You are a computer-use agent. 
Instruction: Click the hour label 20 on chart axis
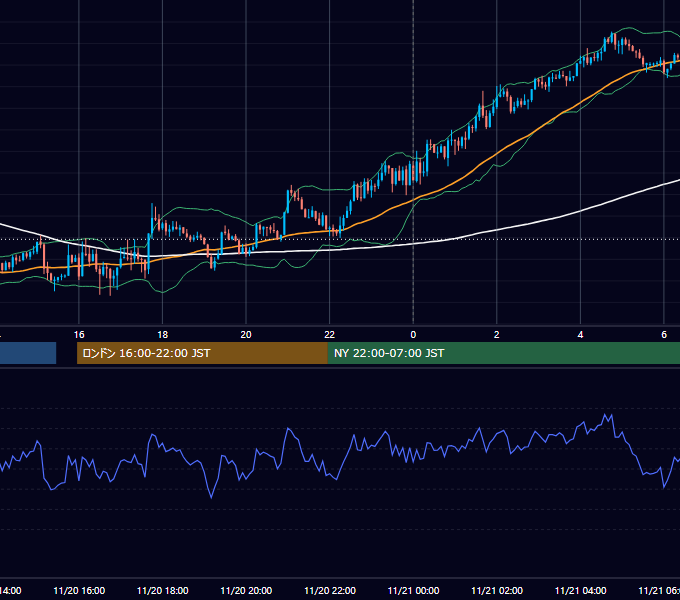coord(246,335)
